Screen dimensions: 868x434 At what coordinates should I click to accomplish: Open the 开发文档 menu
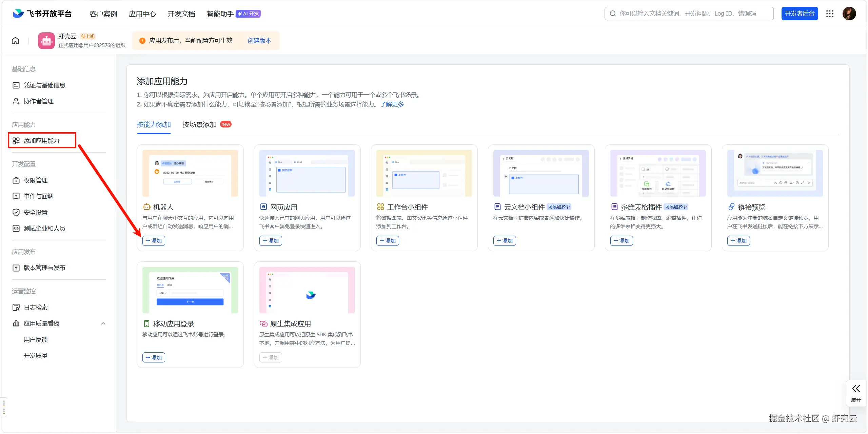coord(181,14)
